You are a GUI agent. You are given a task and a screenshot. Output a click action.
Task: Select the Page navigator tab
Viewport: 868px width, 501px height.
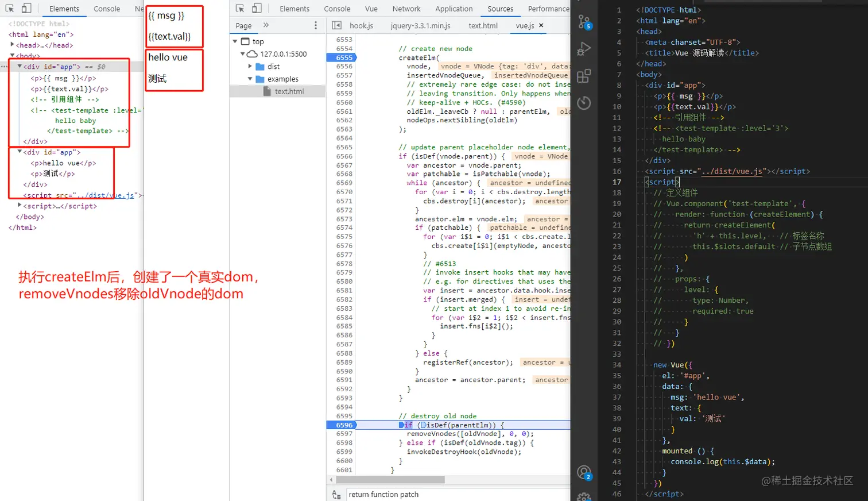243,25
